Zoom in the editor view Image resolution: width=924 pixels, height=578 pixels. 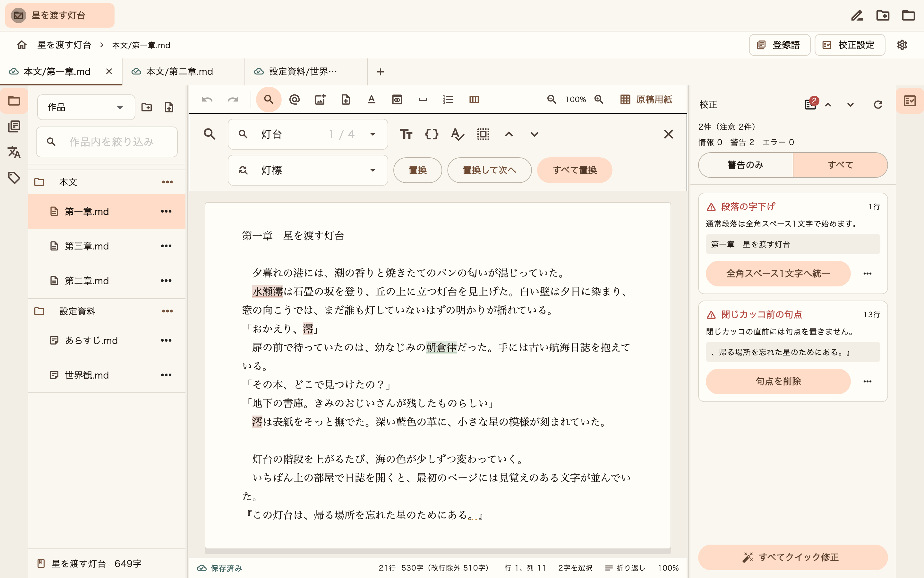[x=599, y=100]
